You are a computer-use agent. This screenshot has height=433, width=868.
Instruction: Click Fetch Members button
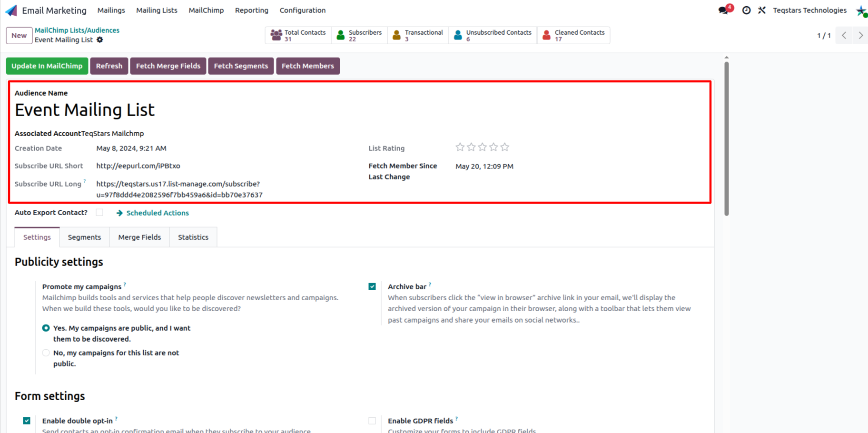point(307,66)
